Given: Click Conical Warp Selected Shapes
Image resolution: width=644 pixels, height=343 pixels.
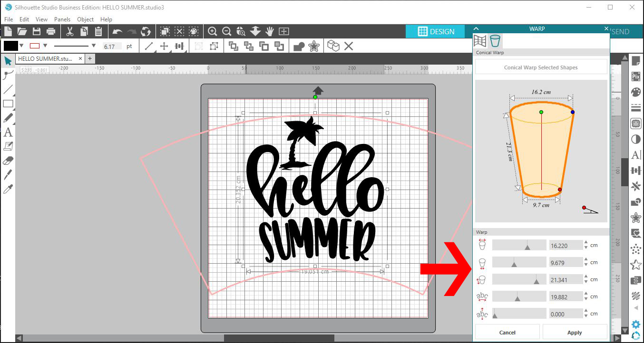Looking at the screenshot, I should point(541,67).
